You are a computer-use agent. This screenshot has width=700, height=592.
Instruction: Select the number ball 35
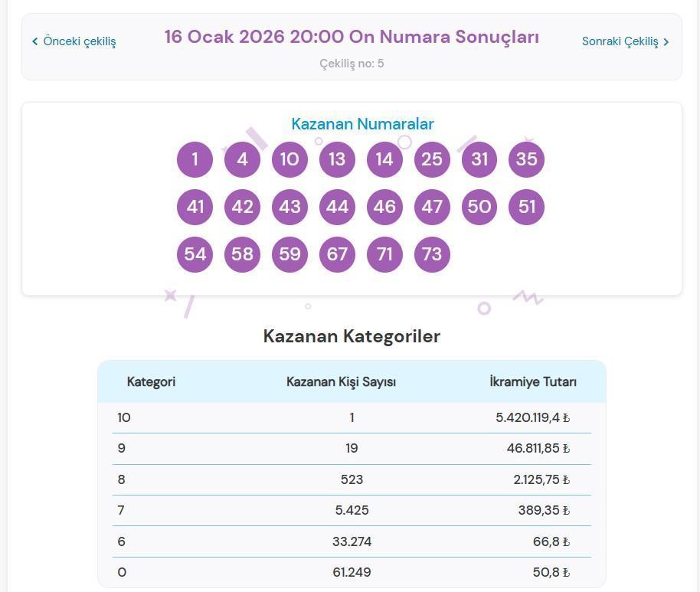(x=526, y=159)
